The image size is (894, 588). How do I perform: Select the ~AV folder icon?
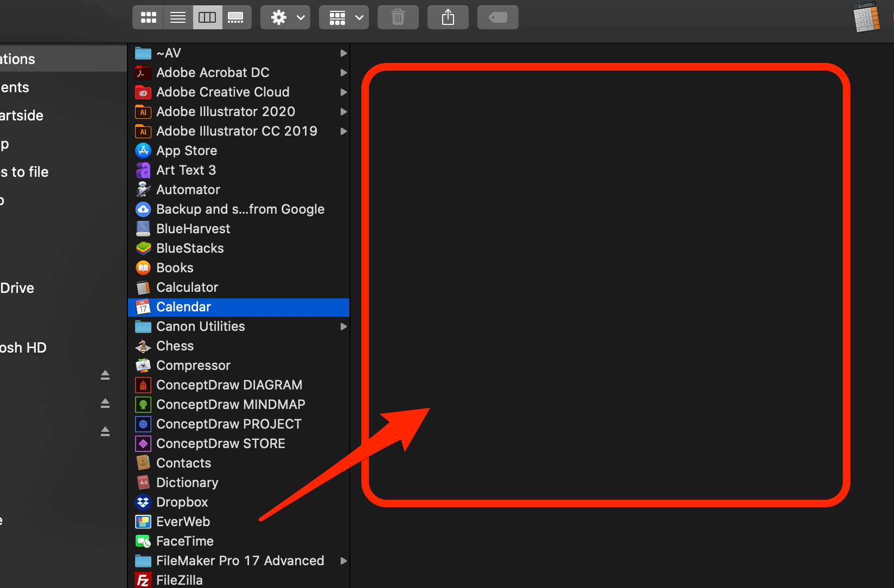143,53
